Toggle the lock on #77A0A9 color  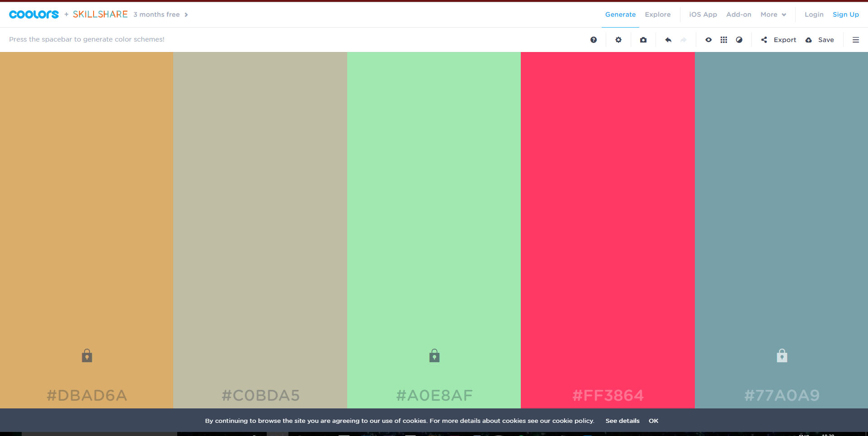click(x=782, y=356)
